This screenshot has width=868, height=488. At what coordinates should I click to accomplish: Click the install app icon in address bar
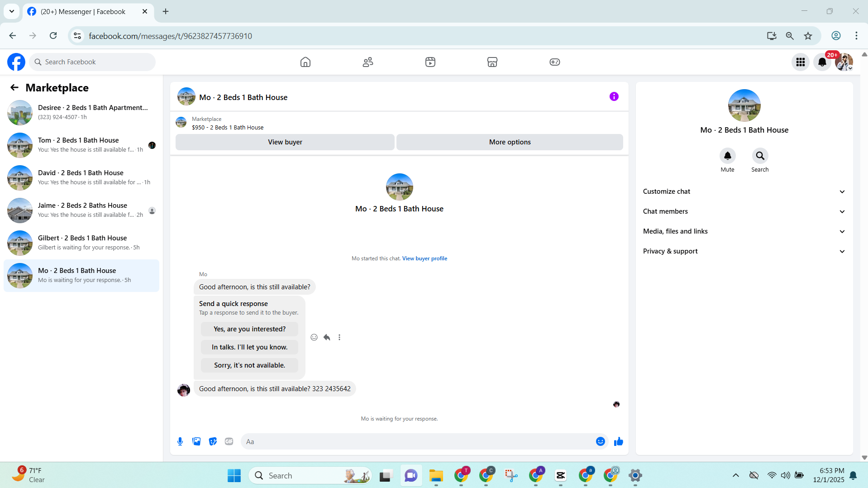[772, 36]
